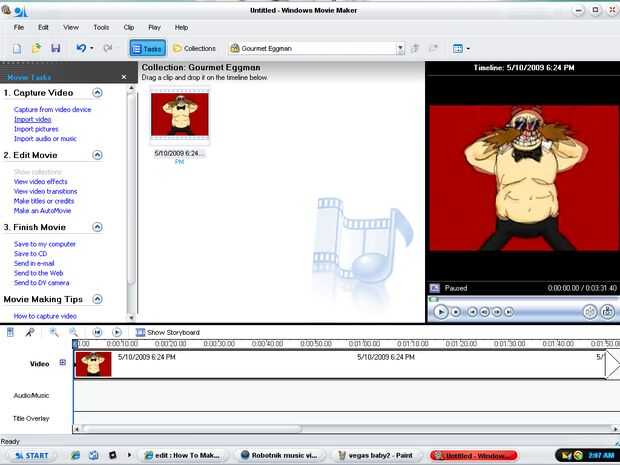Click the Open Project folder icon
Screen dimensions: 620x465
[36, 48]
